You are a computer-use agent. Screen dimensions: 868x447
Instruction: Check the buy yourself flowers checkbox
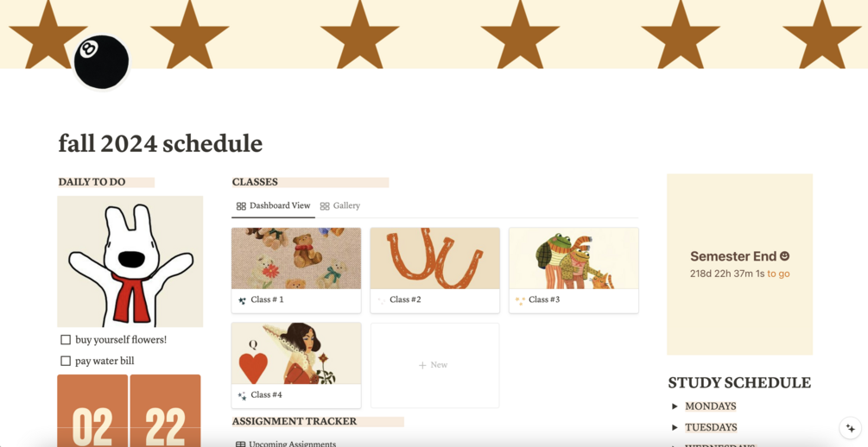(x=66, y=340)
